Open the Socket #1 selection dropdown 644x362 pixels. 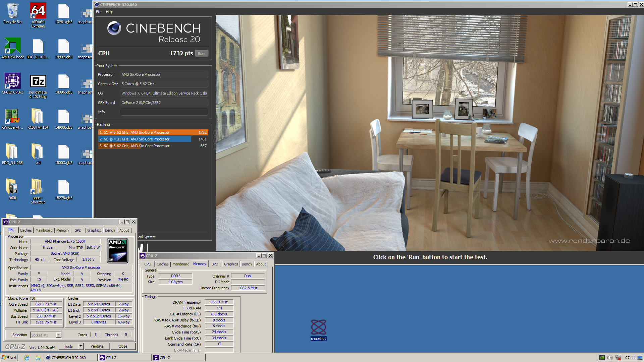tap(46, 335)
